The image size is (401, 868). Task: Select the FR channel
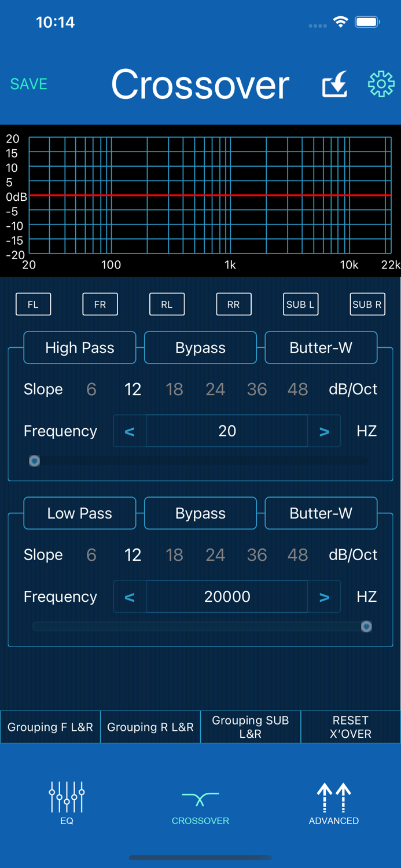100,304
